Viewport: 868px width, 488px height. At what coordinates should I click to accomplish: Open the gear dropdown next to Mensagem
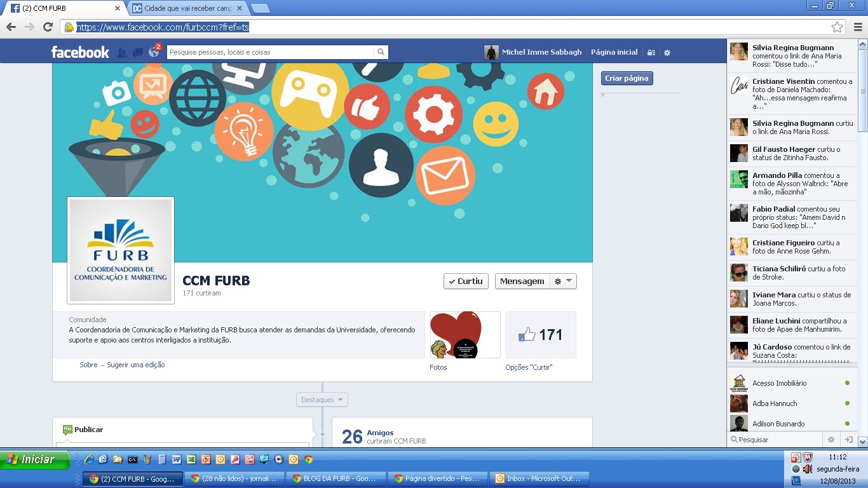point(563,281)
